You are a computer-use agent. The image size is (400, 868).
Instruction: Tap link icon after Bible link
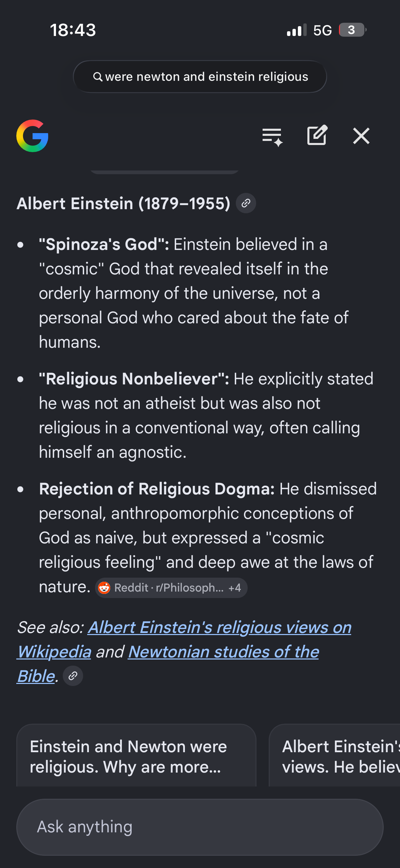click(x=73, y=676)
